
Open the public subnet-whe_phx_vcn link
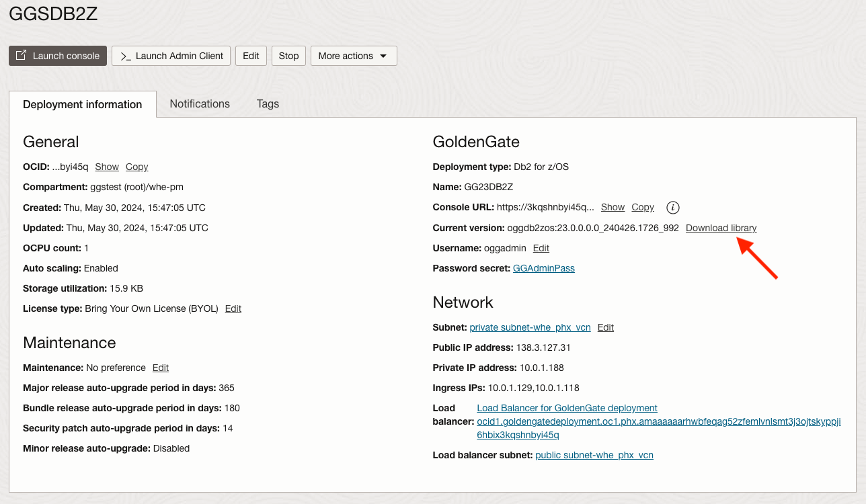pos(594,455)
